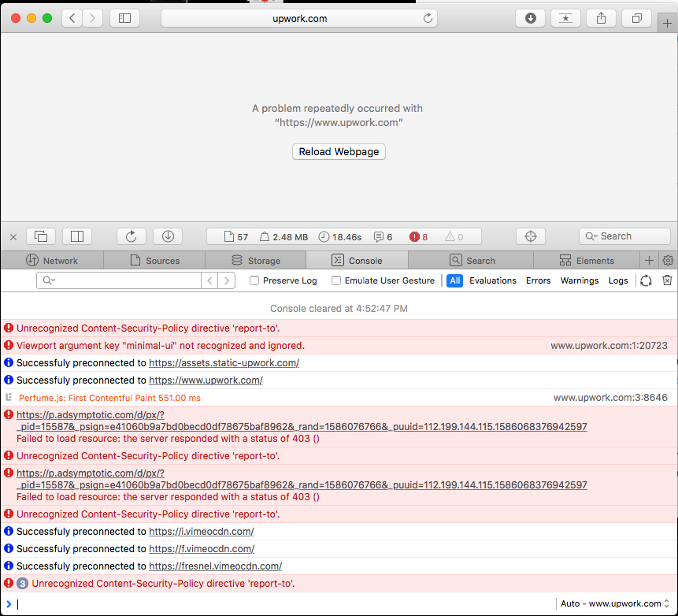Switch to the Storage tab
The width and height of the screenshot is (678, 616).
[x=256, y=261]
